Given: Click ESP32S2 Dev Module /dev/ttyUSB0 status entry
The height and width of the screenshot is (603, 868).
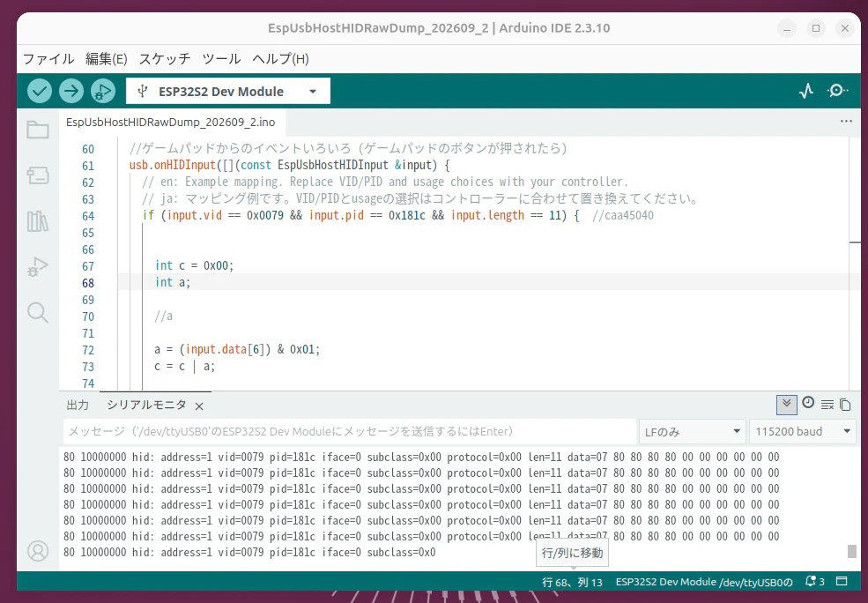Looking at the screenshot, I should click(x=704, y=582).
